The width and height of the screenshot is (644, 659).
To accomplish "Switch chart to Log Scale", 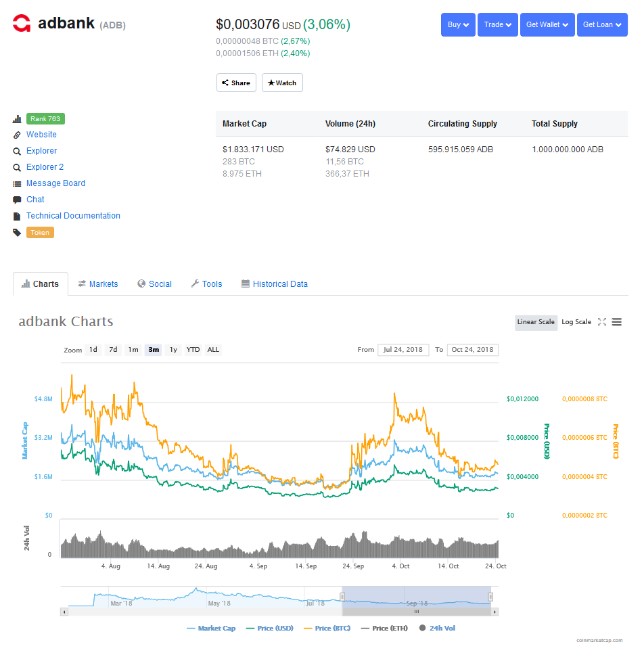I will [x=576, y=322].
